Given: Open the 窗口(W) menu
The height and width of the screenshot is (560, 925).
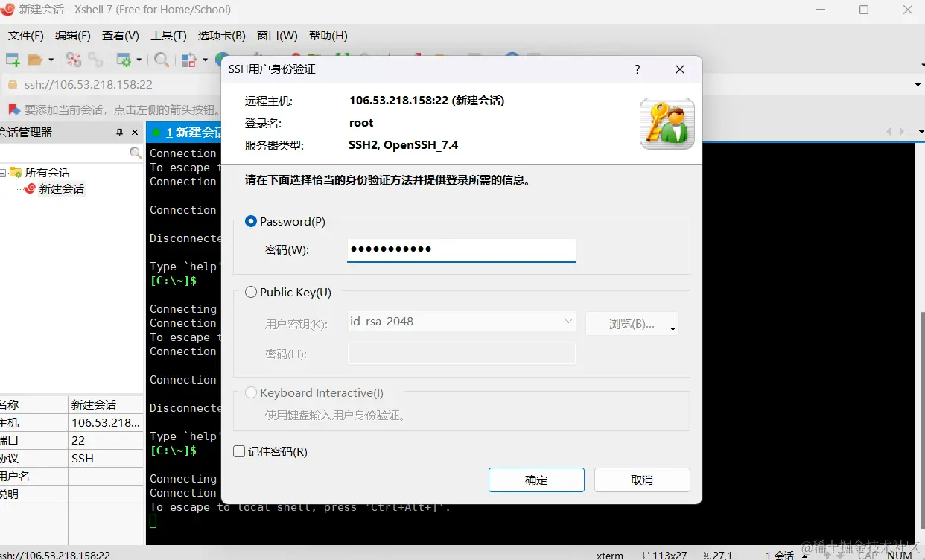Looking at the screenshot, I should [x=277, y=35].
